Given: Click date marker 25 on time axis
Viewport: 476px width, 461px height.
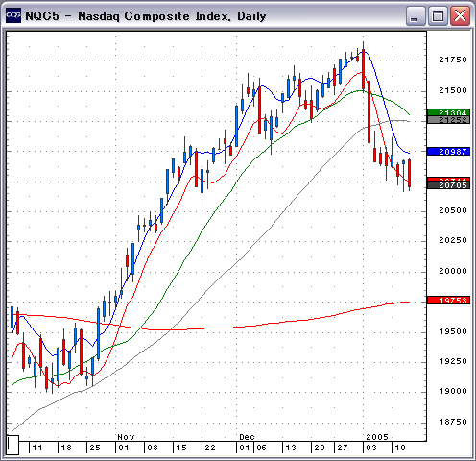Looking at the screenshot, I should click(95, 448).
